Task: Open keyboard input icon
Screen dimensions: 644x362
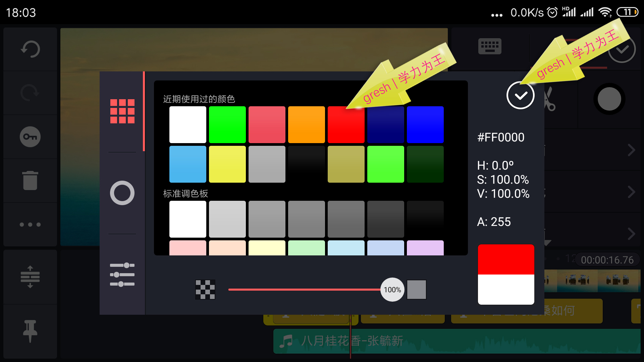Action: point(490,46)
